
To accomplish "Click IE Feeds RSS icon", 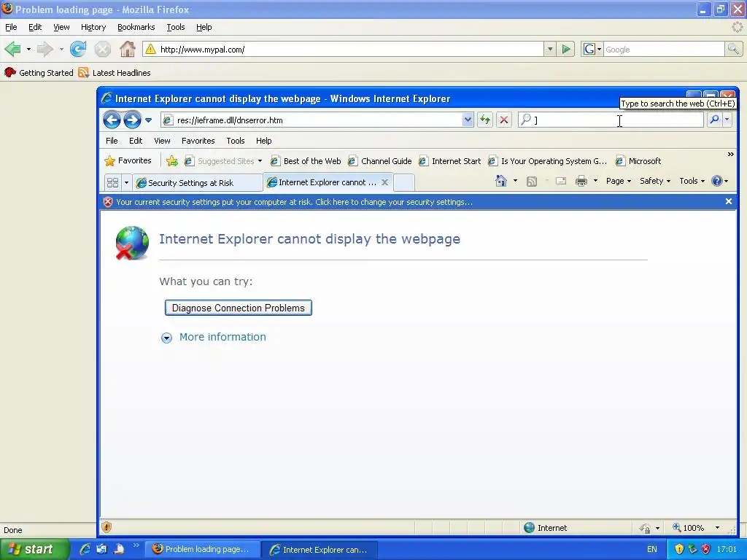I will 532,181.
